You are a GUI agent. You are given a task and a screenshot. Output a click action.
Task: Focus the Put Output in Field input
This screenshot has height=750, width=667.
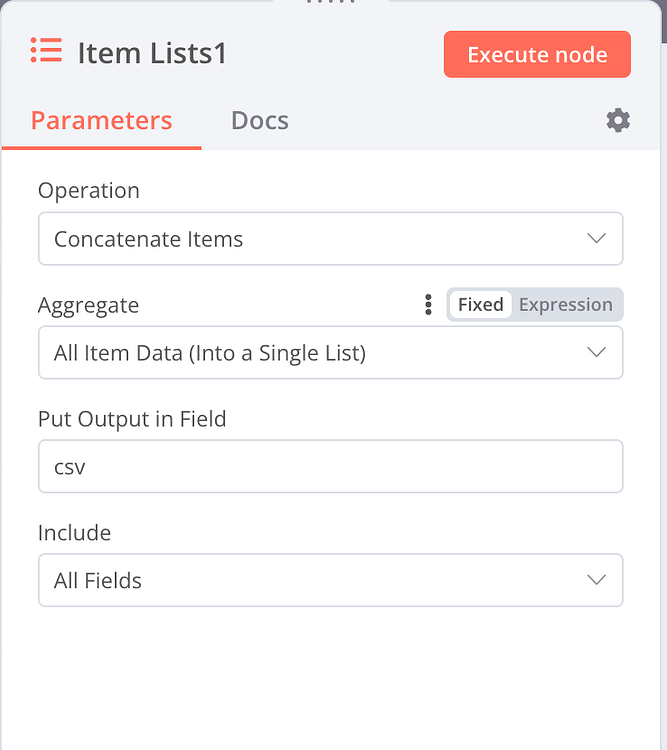330,467
